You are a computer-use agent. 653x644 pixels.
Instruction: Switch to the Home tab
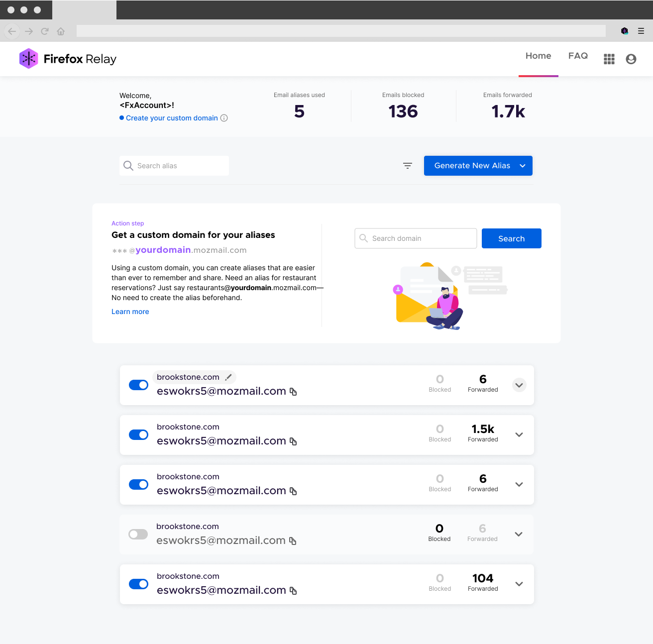pos(539,56)
